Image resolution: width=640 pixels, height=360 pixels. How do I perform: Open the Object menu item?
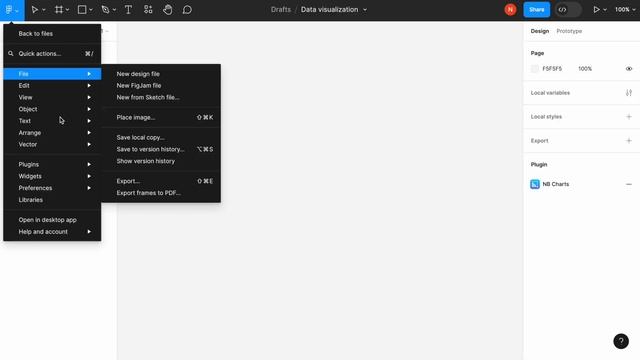[x=52, y=109]
